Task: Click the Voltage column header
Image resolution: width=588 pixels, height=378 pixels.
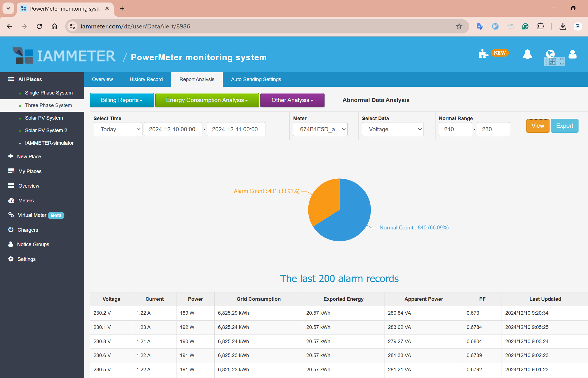Action: tap(111, 299)
